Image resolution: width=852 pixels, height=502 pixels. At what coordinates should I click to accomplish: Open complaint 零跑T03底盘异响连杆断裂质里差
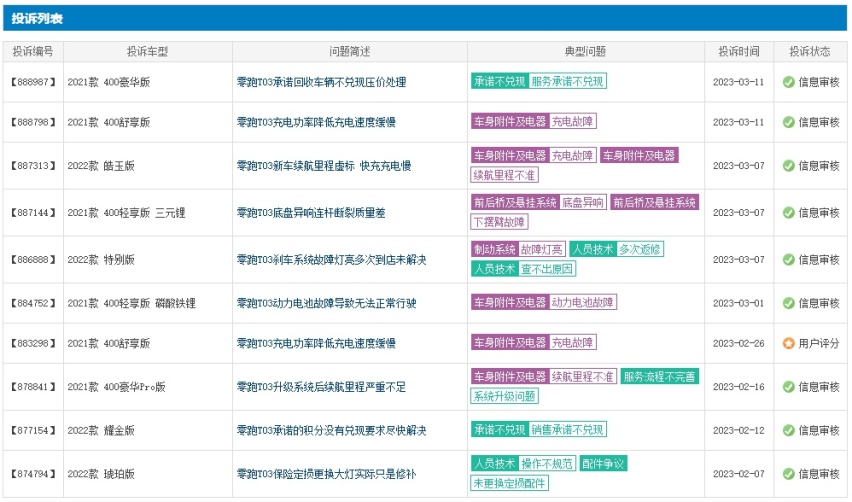(x=311, y=212)
